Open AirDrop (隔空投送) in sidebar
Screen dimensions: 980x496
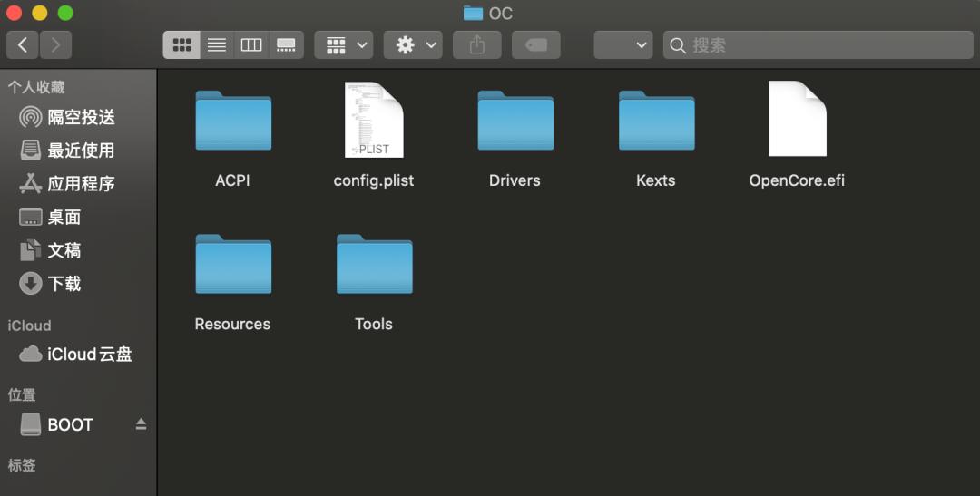pos(80,117)
